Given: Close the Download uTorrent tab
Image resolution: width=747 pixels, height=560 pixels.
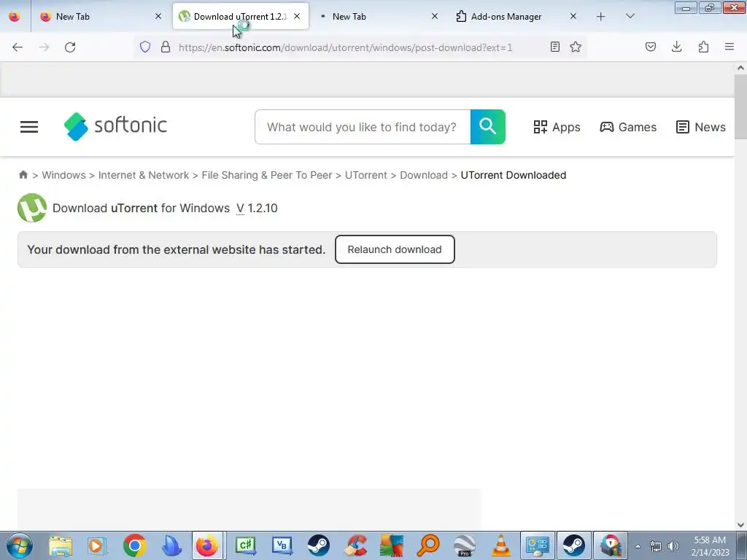Looking at the screenshot, I should (297, 17).
